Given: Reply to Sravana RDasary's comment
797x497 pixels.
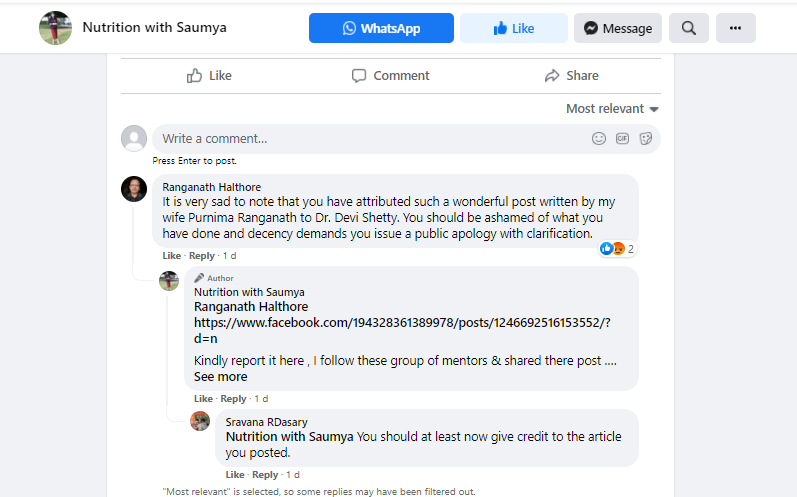Looking at the screenshot, I should pyautogui.click(x=265, y=474).
